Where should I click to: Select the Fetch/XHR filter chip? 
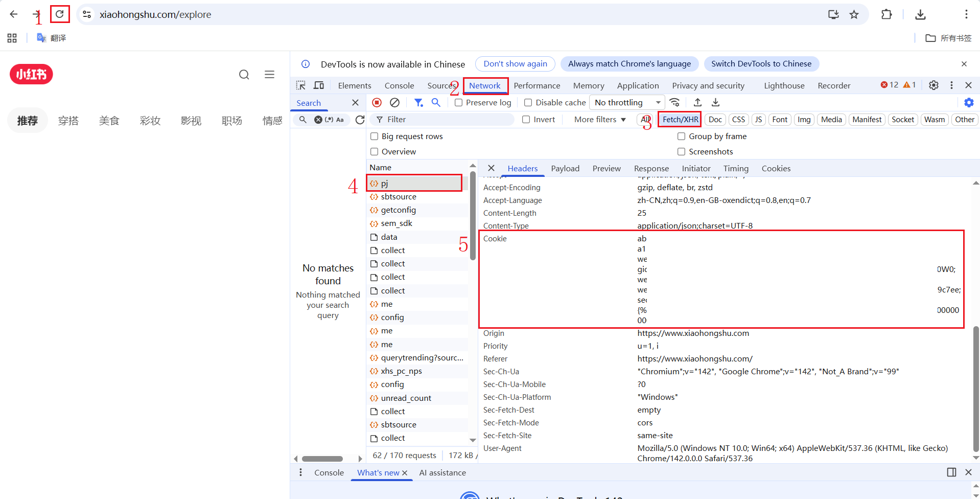pyautogui.click(x=680, y=120)
